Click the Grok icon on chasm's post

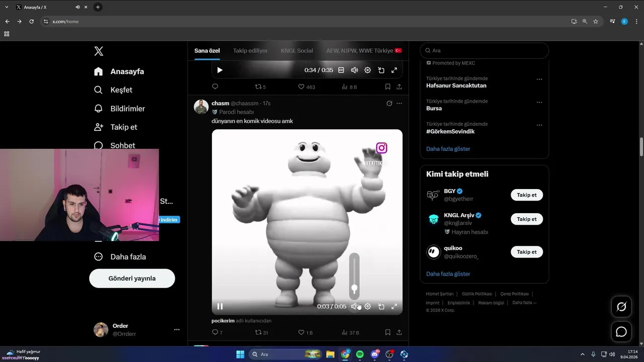pos(389,103)
